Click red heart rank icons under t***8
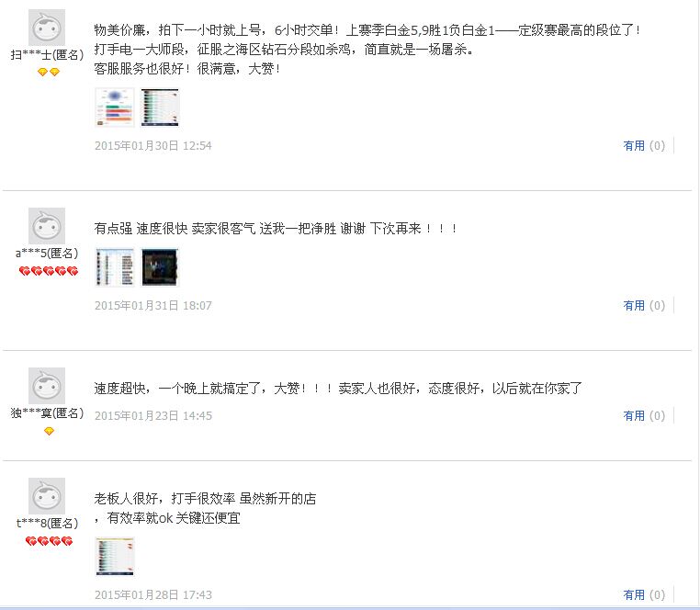Viewport: 700px width, 610px height. click(x=49, y=541)
